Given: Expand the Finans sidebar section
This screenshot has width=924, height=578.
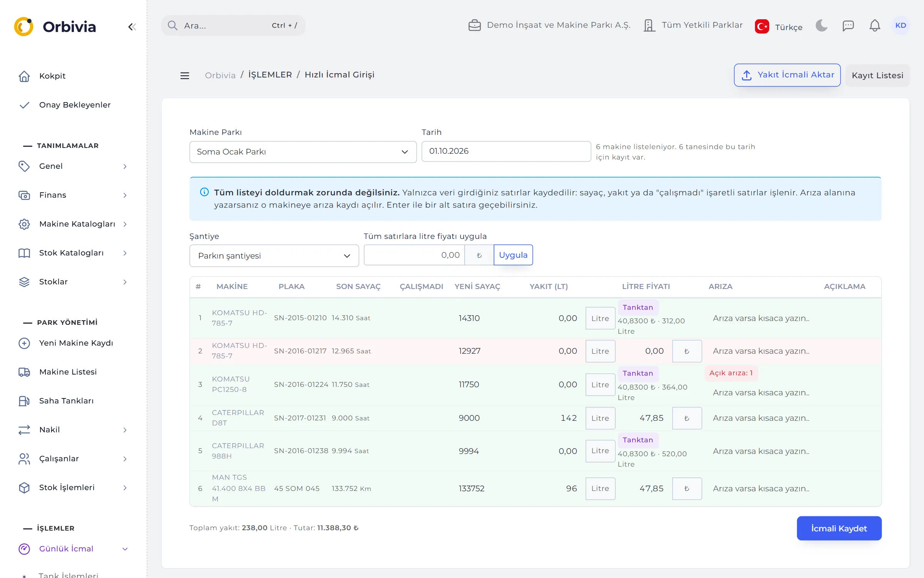Looking at the screenshot, I should 73,195.
